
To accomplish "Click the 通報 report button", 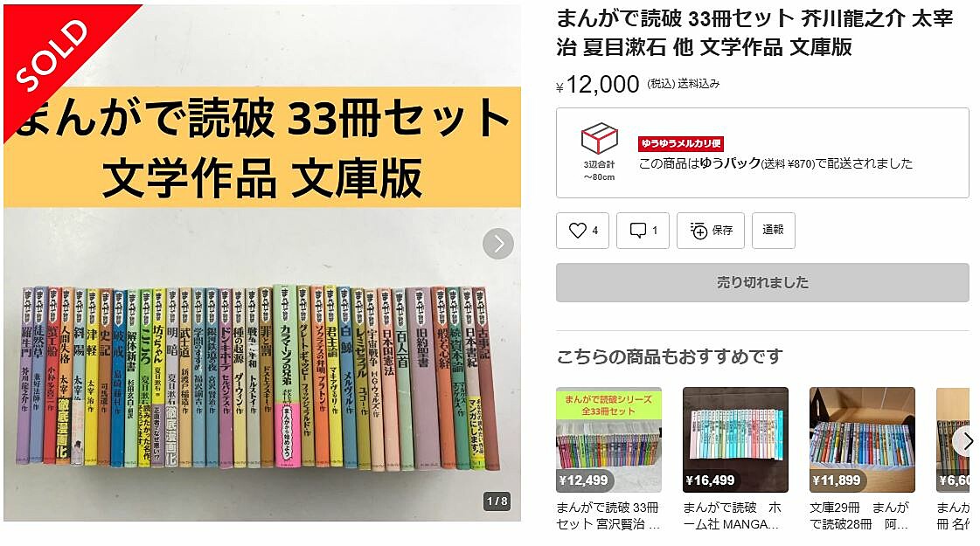I will point(773,231).
